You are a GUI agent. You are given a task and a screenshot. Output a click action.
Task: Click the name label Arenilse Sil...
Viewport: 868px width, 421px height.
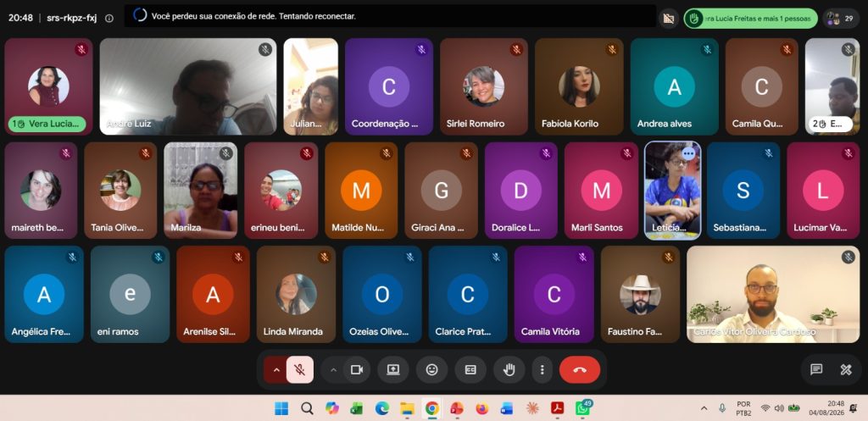click(x=209, y=332)
